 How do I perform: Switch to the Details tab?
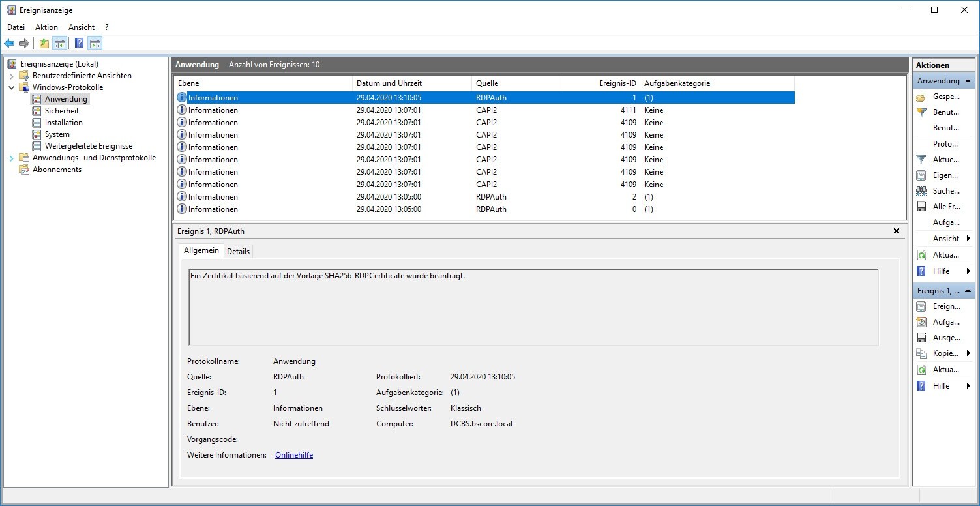tap(238, 252)
